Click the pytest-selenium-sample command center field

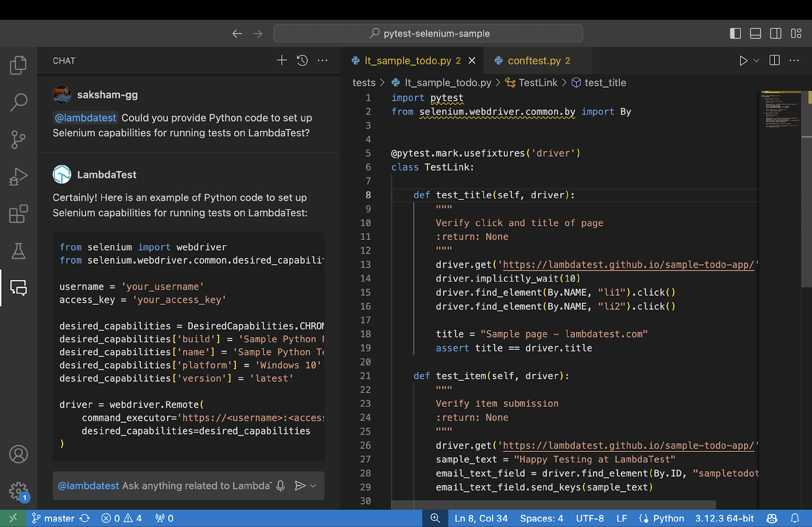coord(428,33)
